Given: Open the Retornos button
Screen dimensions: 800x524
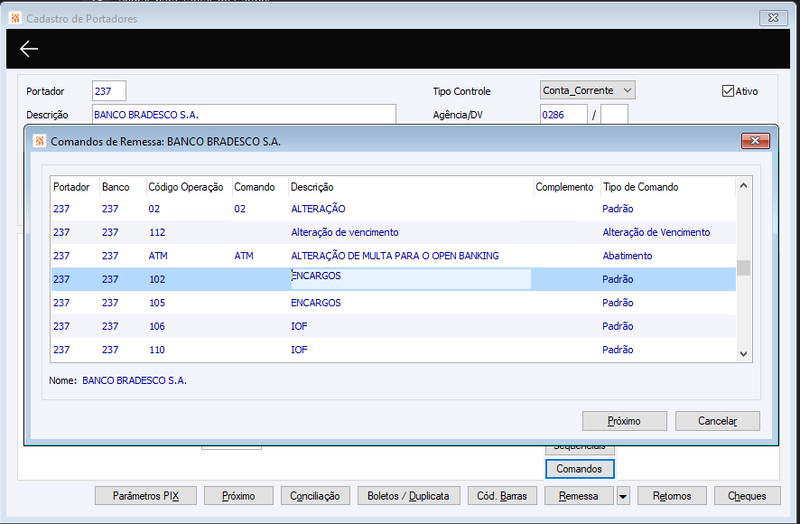Looking at the screenshot, I should point(672,496).
